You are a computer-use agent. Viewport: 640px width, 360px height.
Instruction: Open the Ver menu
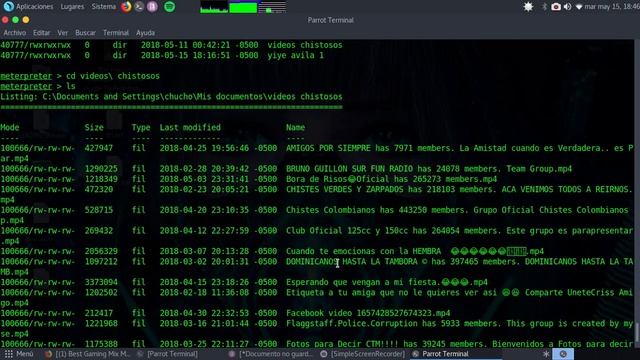pyautogui.click(x=62, y=33)
